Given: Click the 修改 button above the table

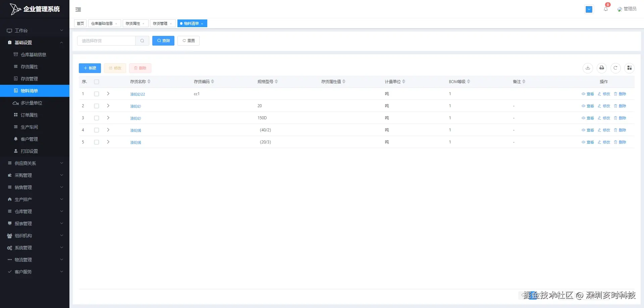Looking at the screenshot, I should [x=115, y=68].
